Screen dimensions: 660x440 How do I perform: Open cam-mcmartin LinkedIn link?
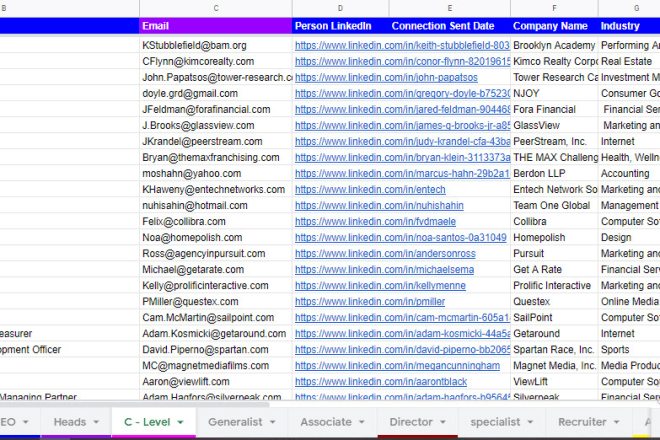coord(402,317)
